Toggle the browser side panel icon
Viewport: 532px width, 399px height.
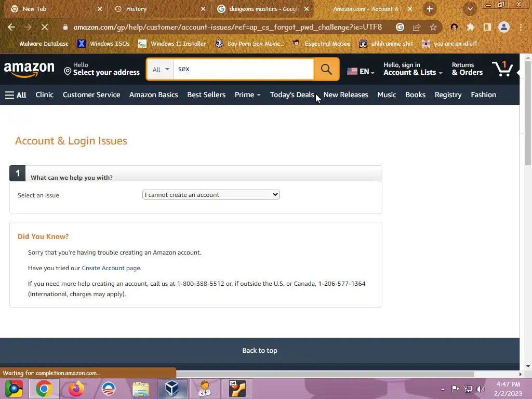487,27
